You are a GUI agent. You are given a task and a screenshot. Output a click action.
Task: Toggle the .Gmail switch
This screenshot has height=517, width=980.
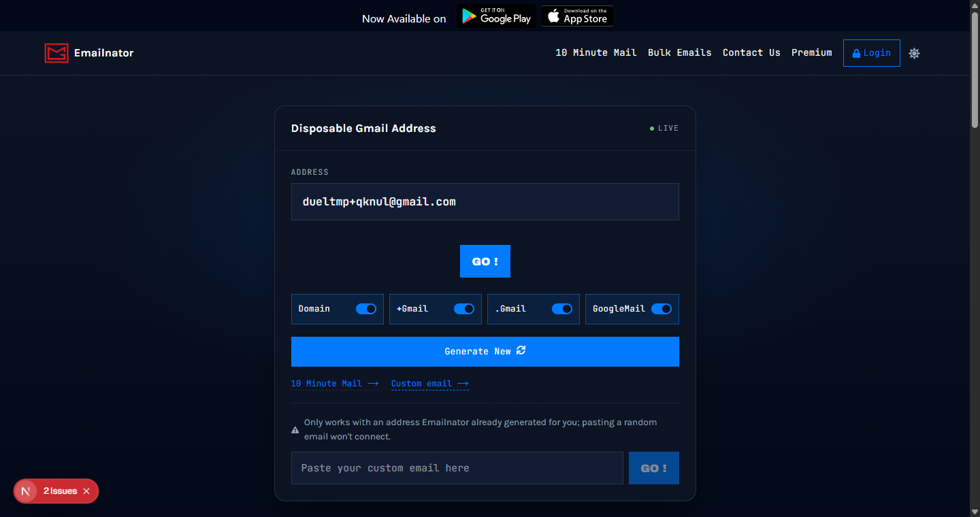pyautogui.click(x=562, y=309)
